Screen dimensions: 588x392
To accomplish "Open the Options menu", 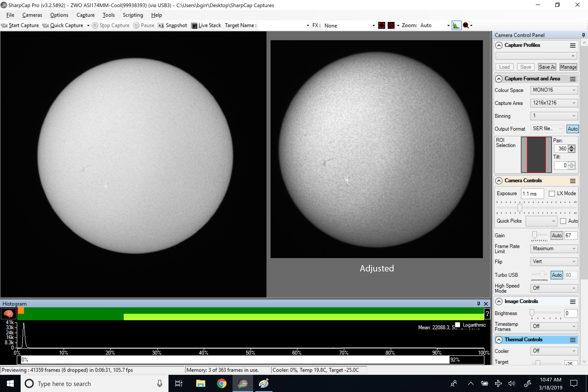I will pos(59,15).
